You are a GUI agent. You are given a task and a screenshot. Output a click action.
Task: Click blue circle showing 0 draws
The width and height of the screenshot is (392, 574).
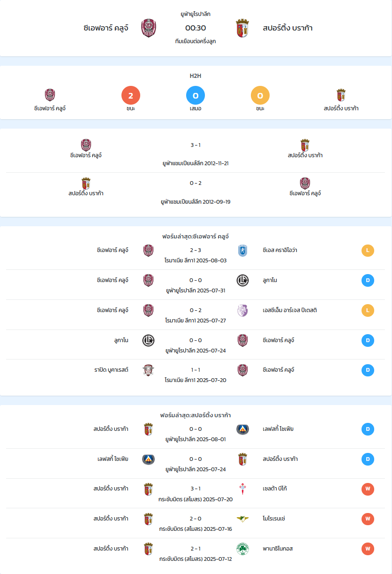[x=196, y=96]
